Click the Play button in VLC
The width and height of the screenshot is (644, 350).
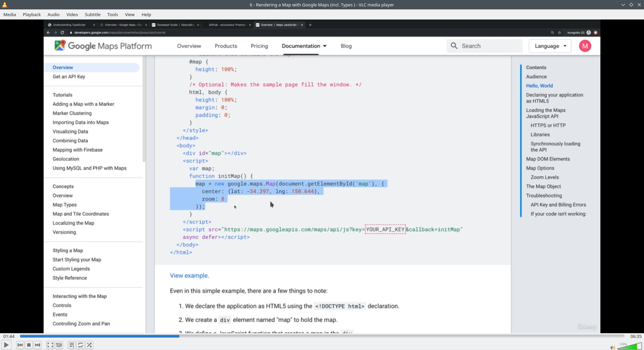[x=6, y=345]
